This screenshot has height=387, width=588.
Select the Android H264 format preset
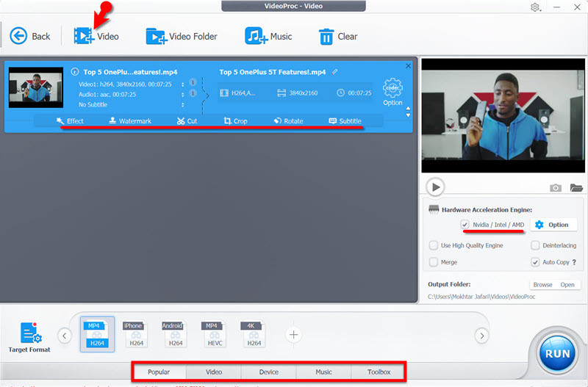176,334
